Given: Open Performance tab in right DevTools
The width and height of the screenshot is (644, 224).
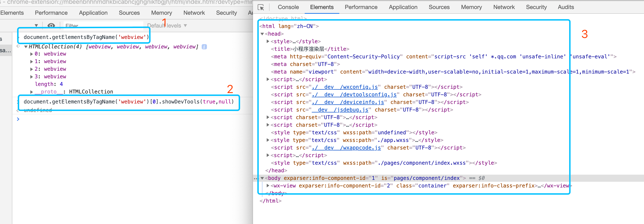Looking at the screenshot, I should click(361, 7).
